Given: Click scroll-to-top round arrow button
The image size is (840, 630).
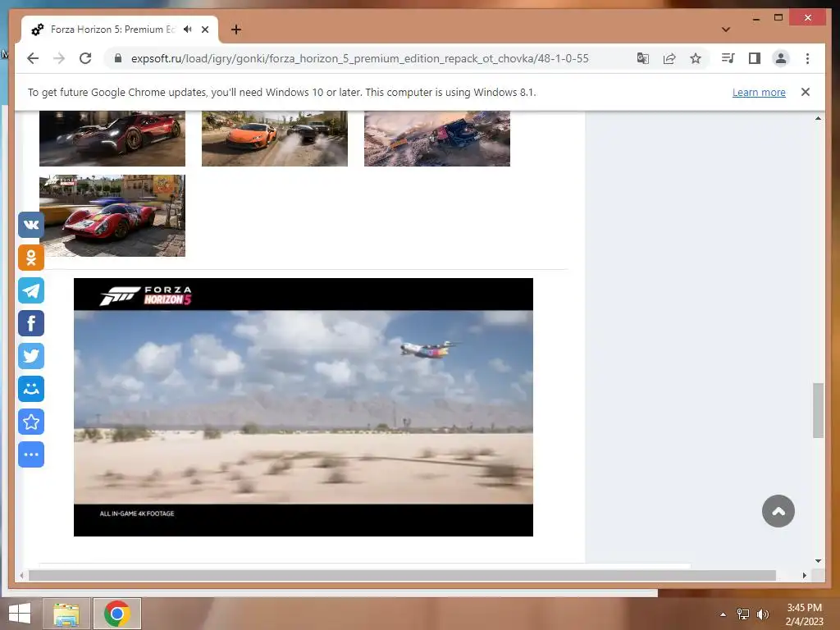Looking at the screenshot, I should [778, 511].
